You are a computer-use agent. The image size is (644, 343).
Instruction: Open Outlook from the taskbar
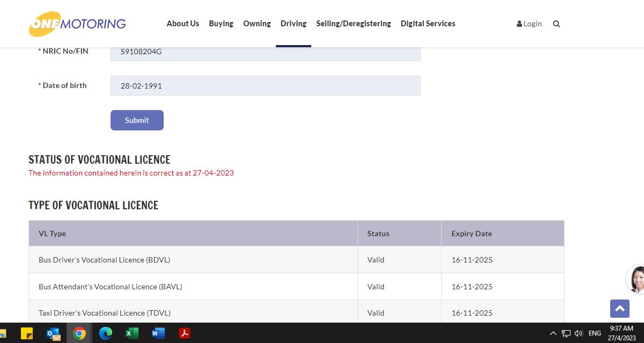pyautogui.click(x=54, y=333)
